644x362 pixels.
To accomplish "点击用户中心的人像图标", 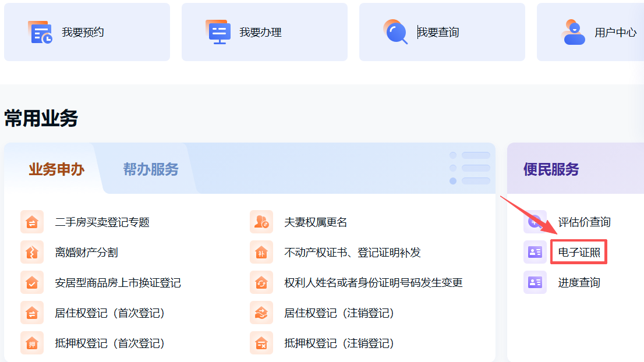I will pyautogui.click(x=574, y=32).
